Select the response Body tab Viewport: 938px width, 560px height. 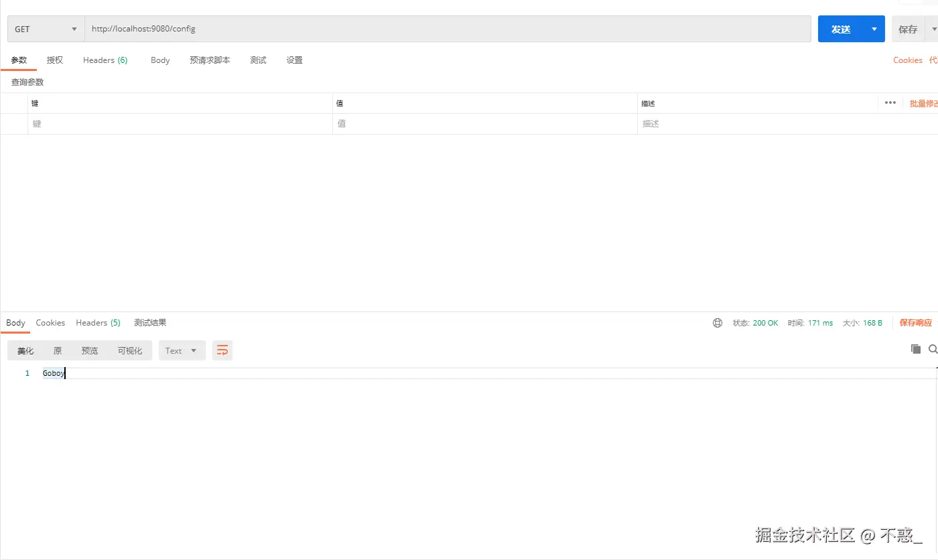(15, 323)
